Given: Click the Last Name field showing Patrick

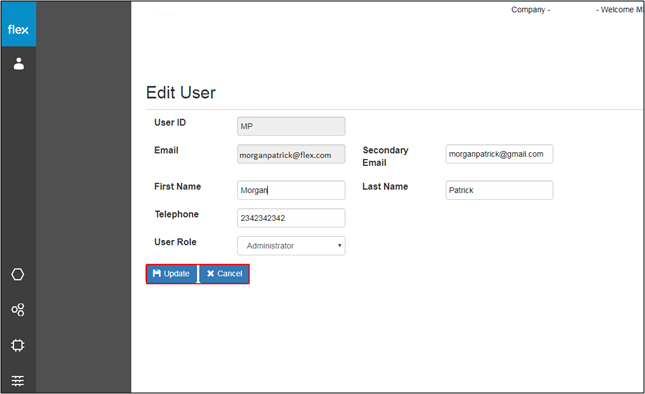Looking at the screenshot, I should tap(499, 190).
